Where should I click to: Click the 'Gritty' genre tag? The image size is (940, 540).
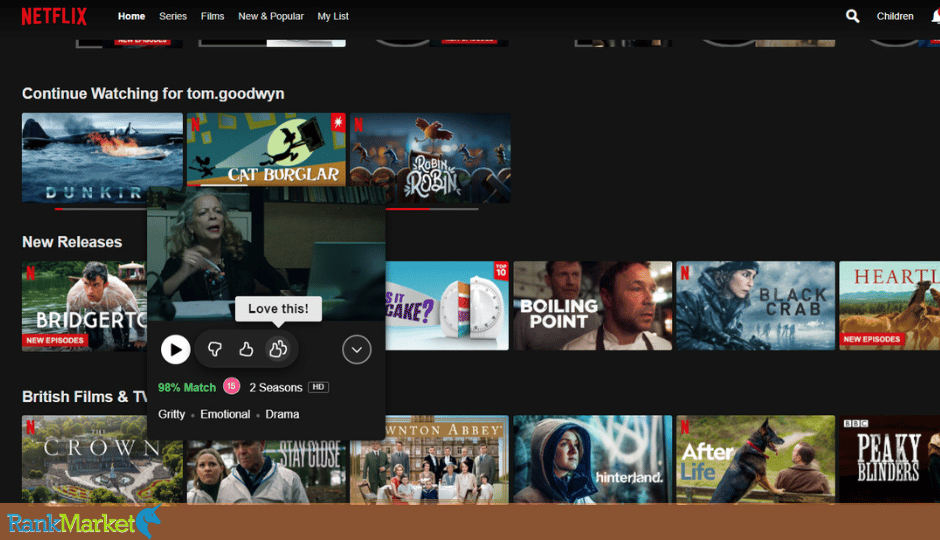click(171, 414)
